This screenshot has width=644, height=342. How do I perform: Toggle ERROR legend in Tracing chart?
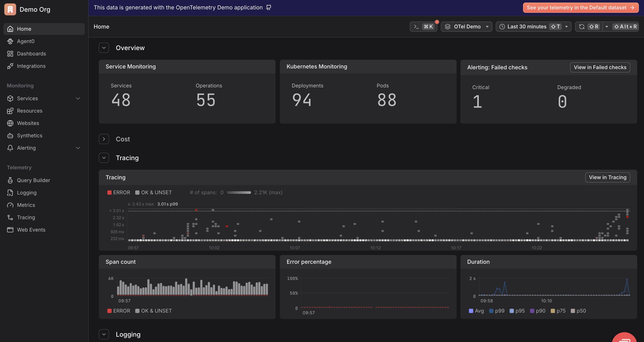[x=119, y=193]
